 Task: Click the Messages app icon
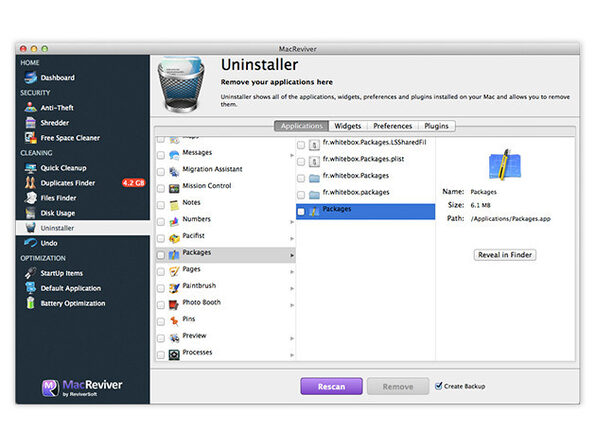pyautogui.click(x=174, y=155)
